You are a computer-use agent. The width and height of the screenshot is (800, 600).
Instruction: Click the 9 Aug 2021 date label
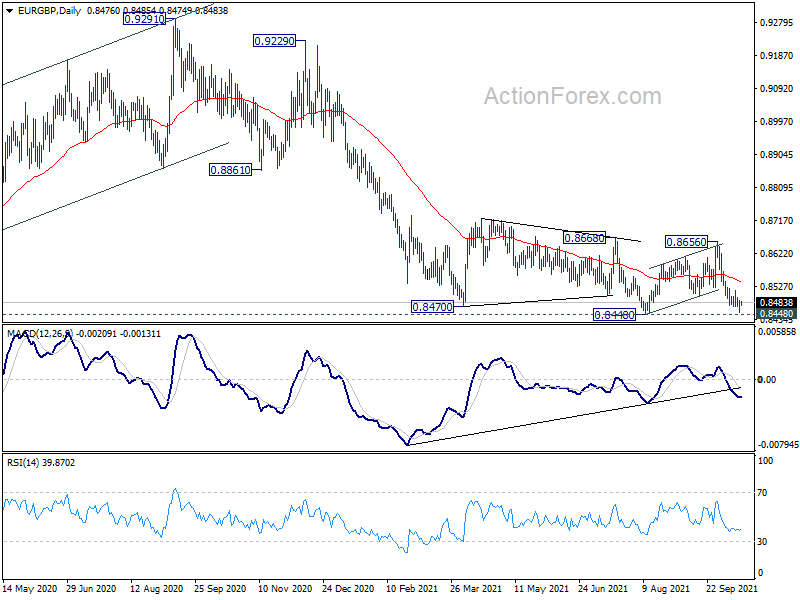click(667, 588)
